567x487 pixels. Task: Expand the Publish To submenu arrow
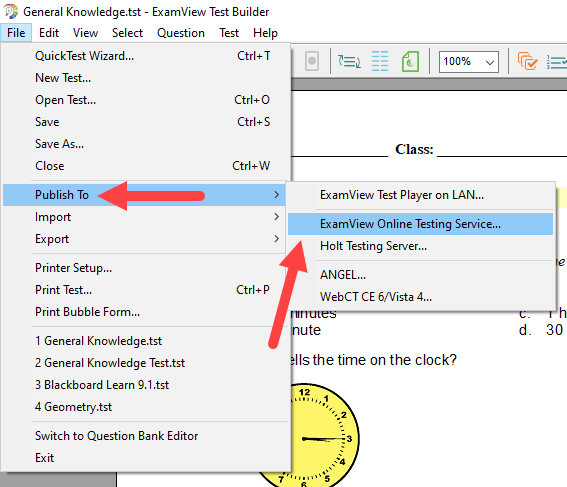276,195
